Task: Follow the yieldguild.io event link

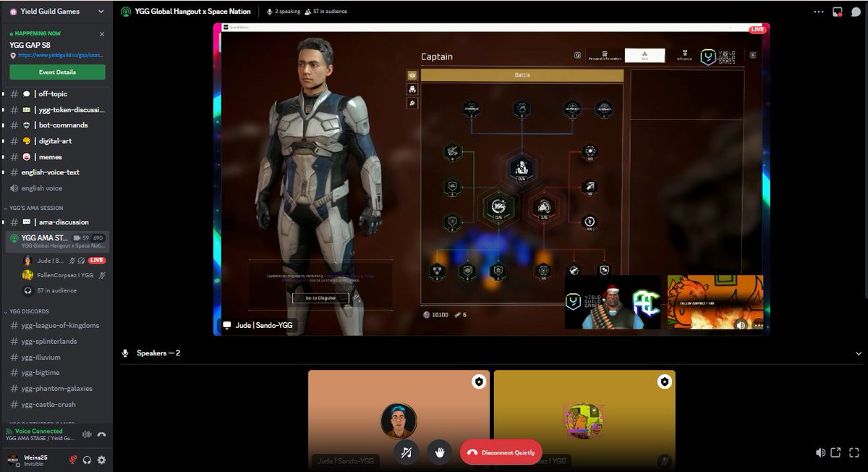Action: (61, 55)
